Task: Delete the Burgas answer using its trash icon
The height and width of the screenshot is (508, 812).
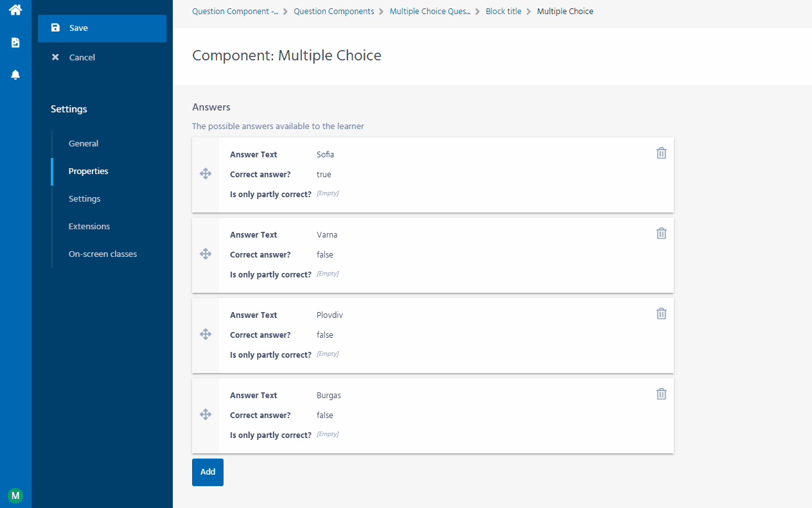Action: pyautogui.click(x=661, y=393)
